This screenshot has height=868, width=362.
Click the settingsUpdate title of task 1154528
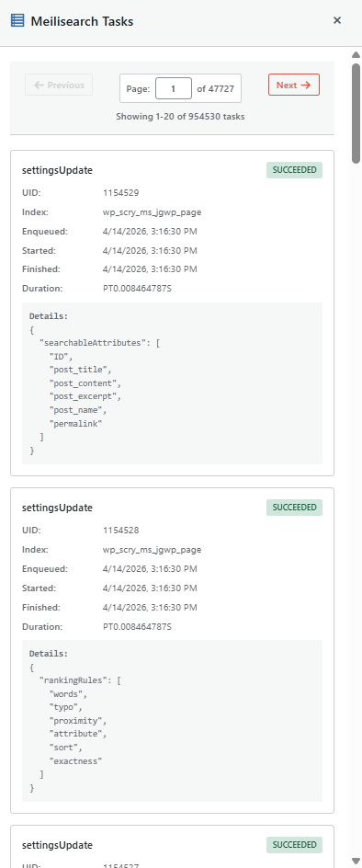coord(57,508)
